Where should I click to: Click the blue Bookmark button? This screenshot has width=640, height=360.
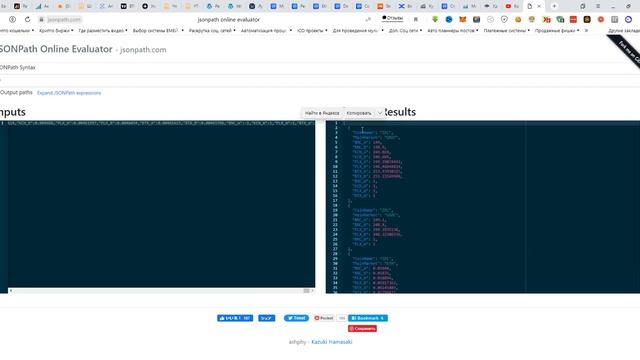coord(368,318)
